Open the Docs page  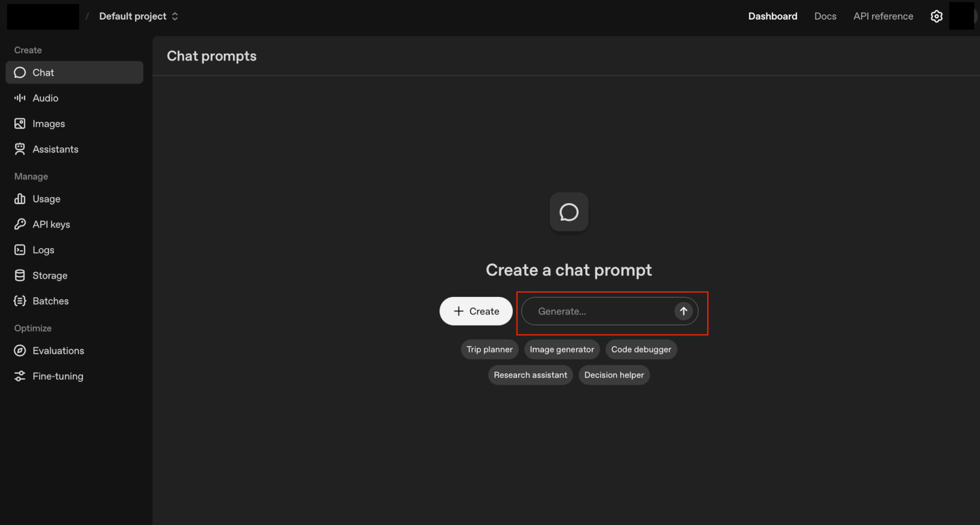coord(825,16)
